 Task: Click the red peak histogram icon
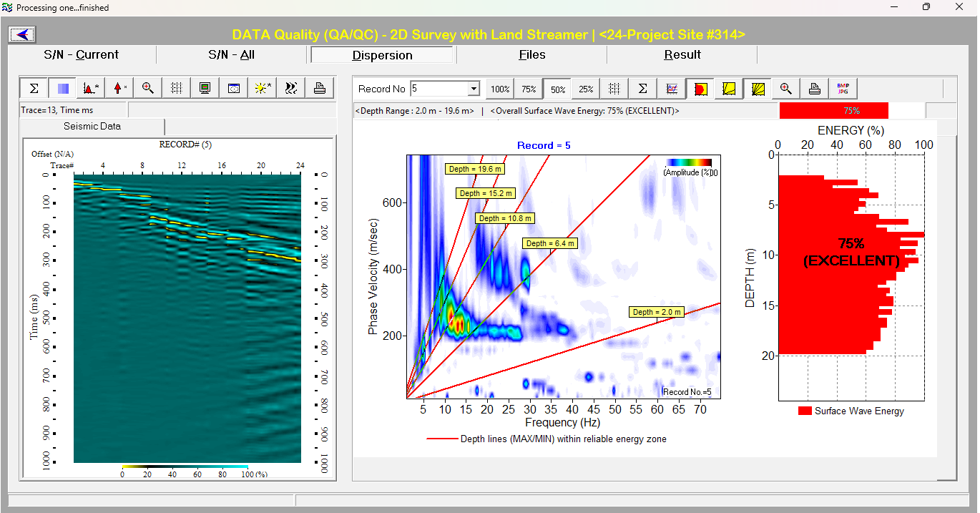[x=91, y=88]
